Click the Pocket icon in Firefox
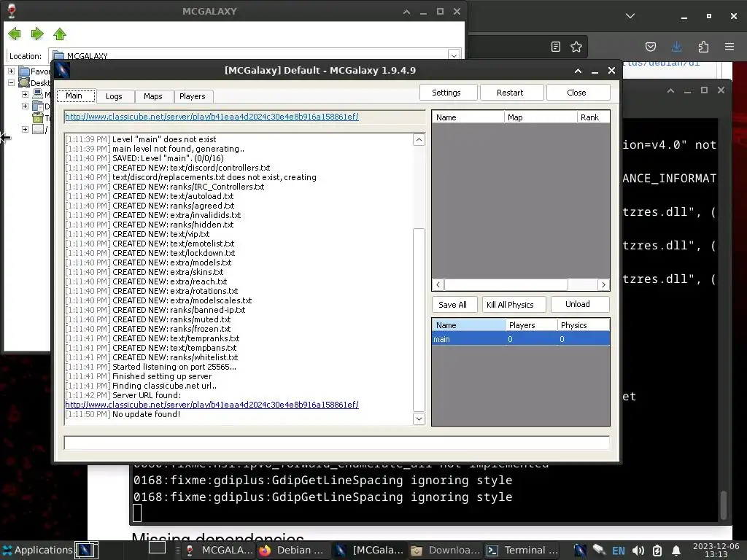 pos(650,47)
